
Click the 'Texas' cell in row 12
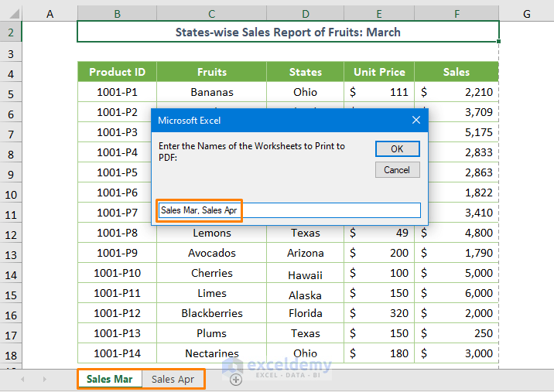[x=306, y=233]
